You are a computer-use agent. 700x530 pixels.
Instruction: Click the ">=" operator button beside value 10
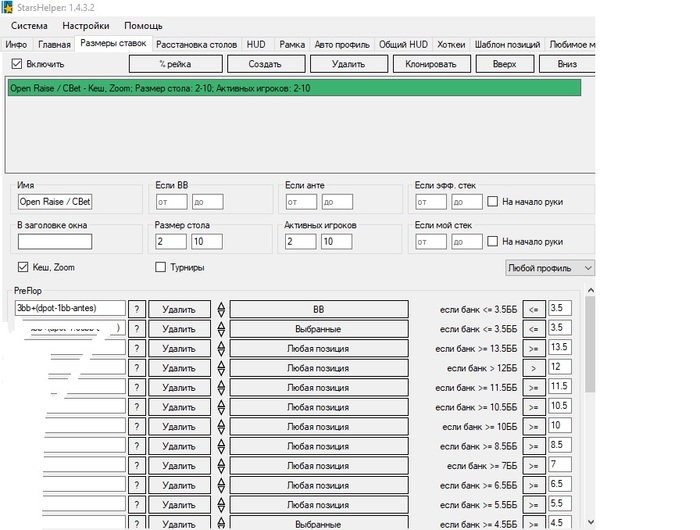coord(535,426)
